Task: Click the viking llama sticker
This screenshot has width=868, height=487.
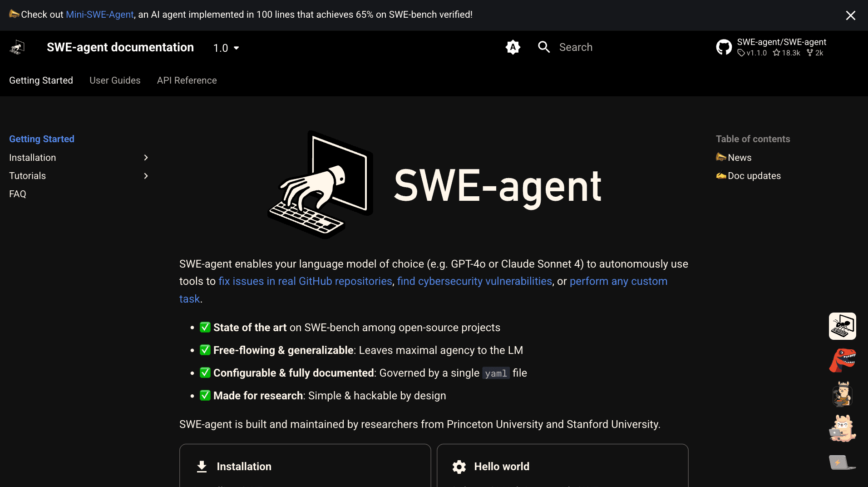Action: [x=843, y=394]
